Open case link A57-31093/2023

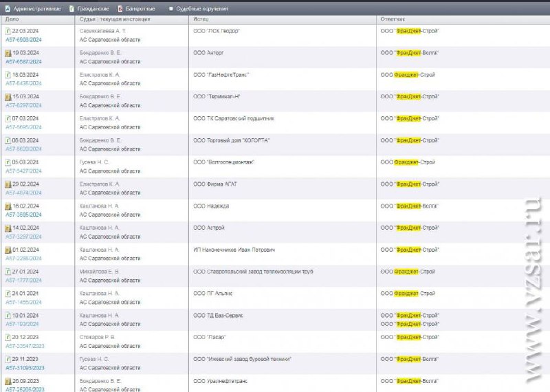click(25, 368)
